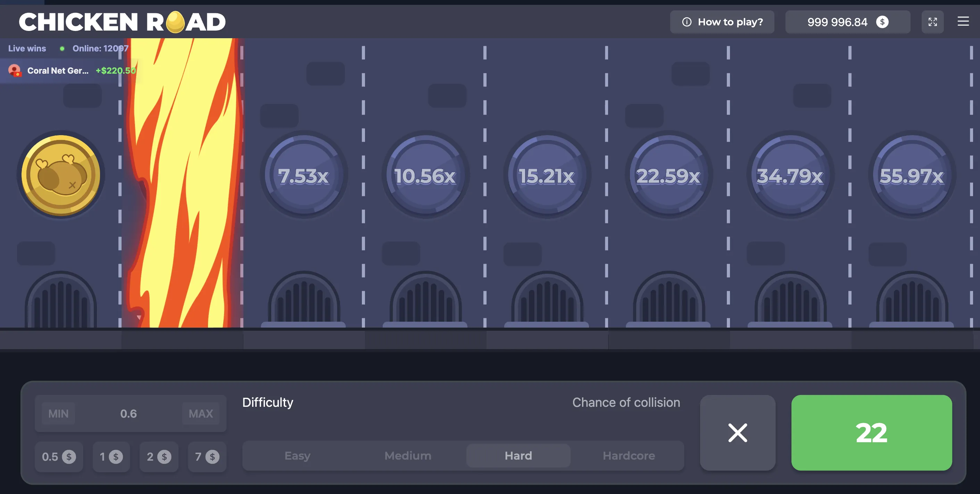Toggle fullscreen mode icon
Screen dimensions: 980x494
click(x=932, y=22)
